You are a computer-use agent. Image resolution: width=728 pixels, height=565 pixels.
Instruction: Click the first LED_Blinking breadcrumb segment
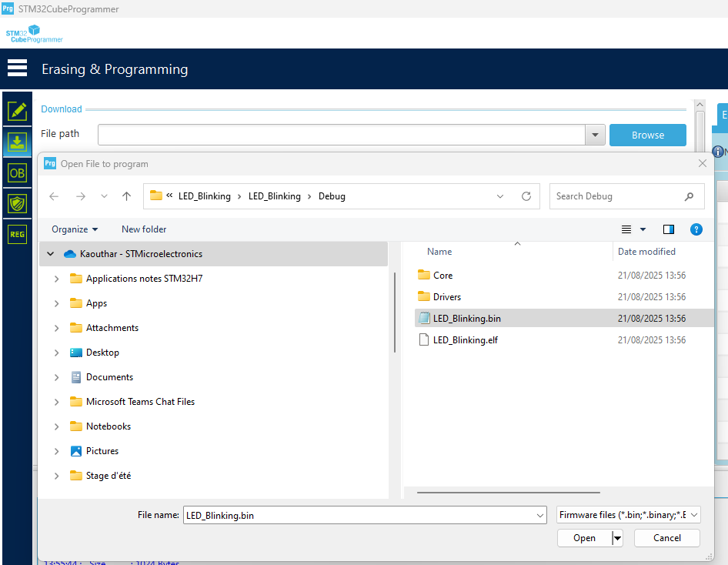(x=205, y=196)
